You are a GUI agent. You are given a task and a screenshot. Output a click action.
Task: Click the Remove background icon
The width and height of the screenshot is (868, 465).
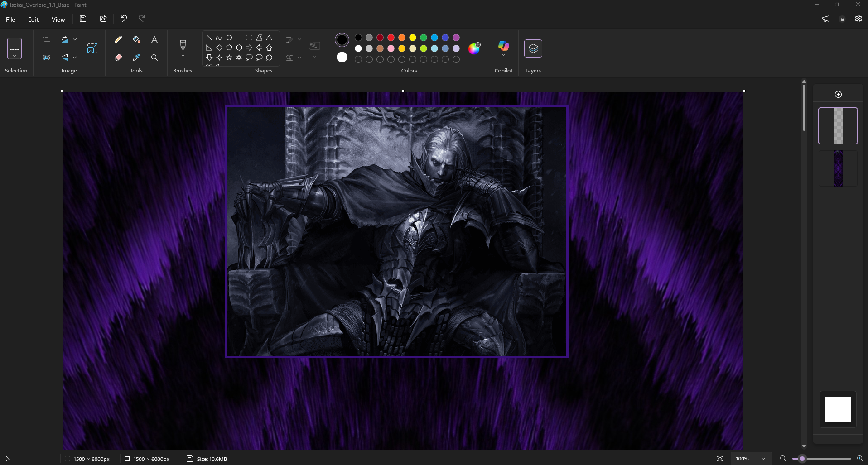pos(46,58)
